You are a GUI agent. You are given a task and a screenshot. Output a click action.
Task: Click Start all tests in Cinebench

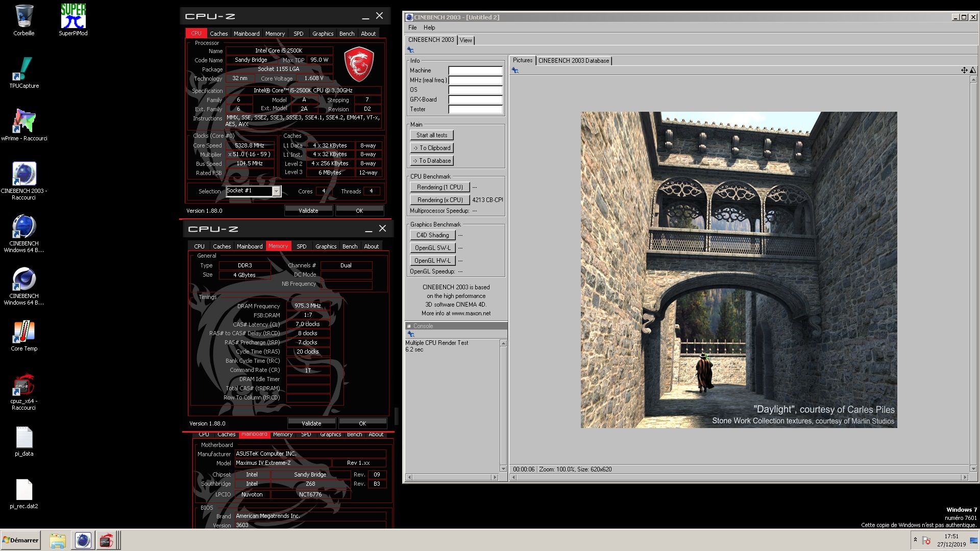tap(432, 135)
